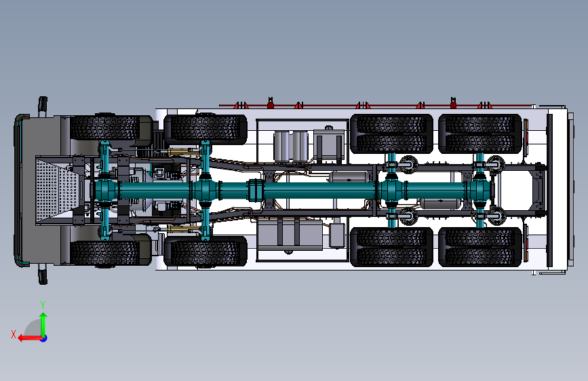
Task: Click the green Y axis arrow of the triad
Action: click(43, 324)
